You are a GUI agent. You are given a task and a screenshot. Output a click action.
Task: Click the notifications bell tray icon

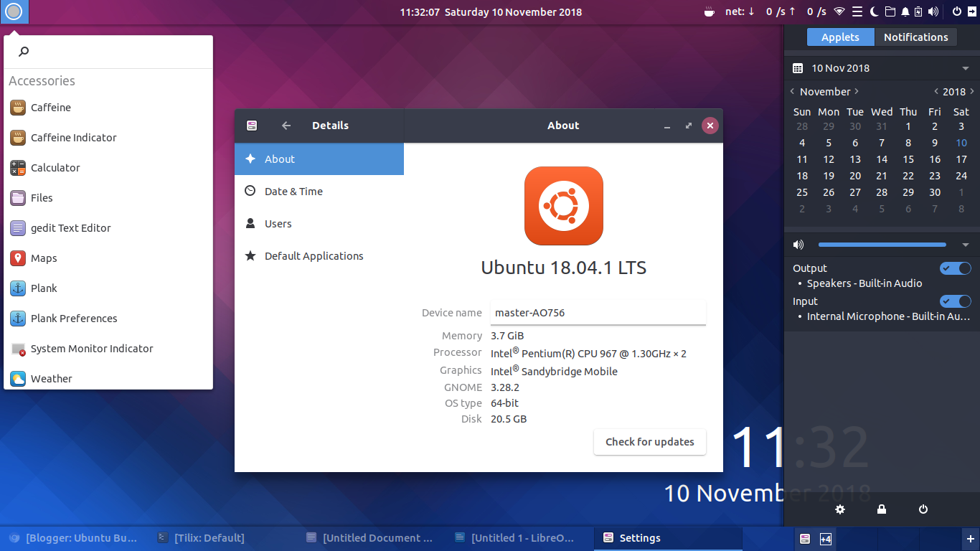(x=905, y=11)
